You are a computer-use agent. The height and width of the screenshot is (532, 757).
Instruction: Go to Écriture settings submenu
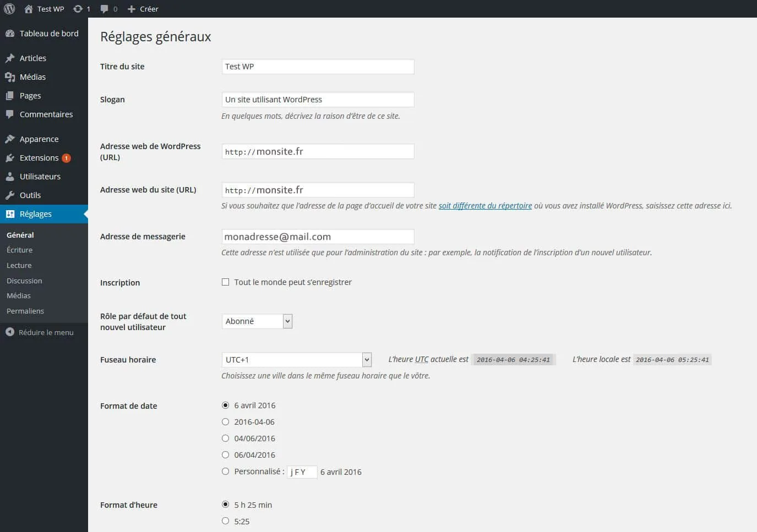coord(20,250)
